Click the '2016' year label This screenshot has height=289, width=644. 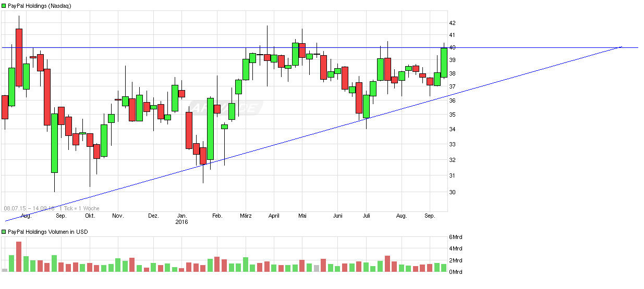[182, 222]
